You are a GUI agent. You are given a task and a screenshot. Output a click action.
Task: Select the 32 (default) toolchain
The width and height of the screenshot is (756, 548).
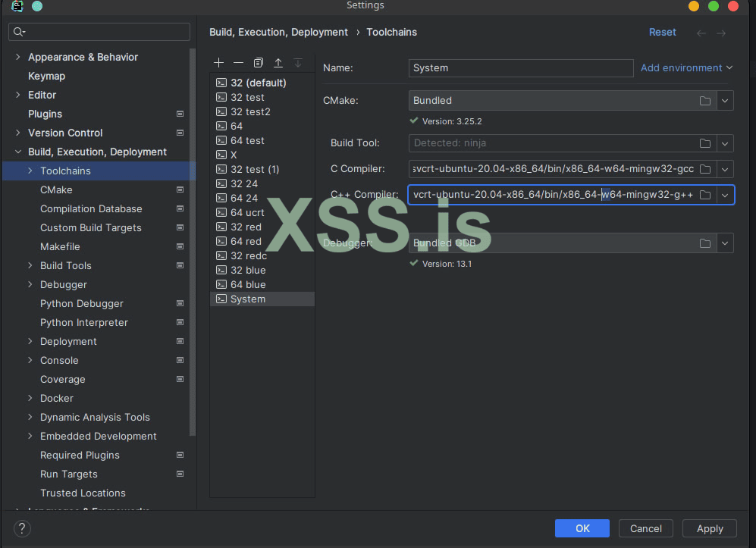point(262,83)
